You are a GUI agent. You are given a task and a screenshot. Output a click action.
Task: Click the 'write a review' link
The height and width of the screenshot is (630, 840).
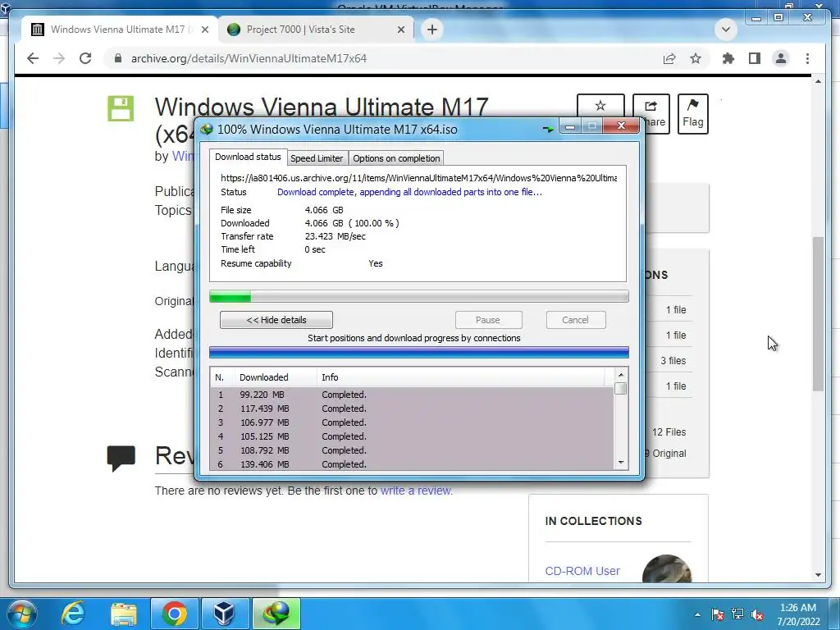coord(416,491)
